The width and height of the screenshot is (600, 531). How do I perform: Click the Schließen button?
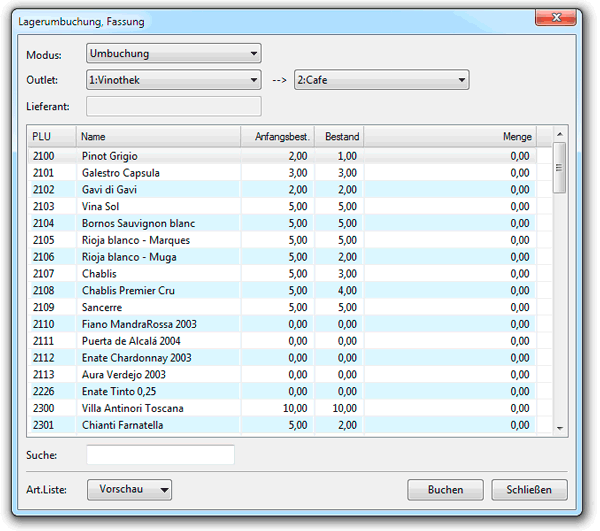pos(529,489)
